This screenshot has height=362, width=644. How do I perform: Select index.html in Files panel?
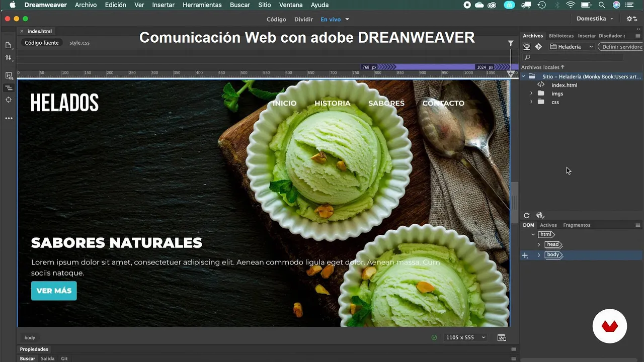point(564,85)
